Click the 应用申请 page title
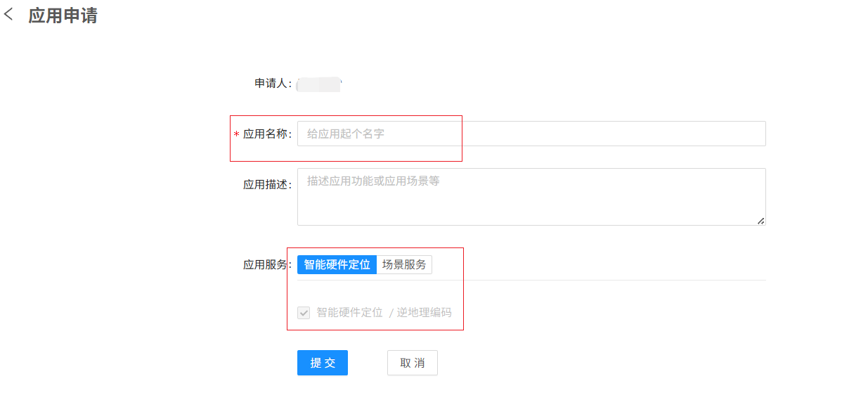This screenshot has width=868, height=419. 63,16
